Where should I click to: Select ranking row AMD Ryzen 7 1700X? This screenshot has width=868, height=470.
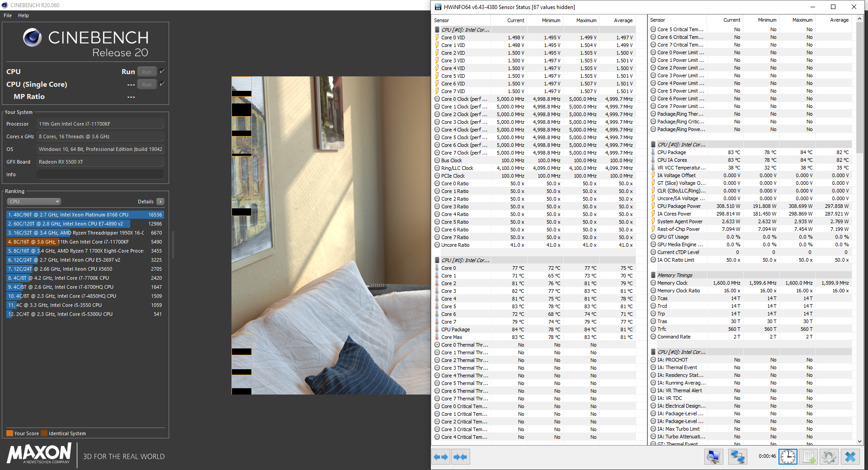pos(85,251)
